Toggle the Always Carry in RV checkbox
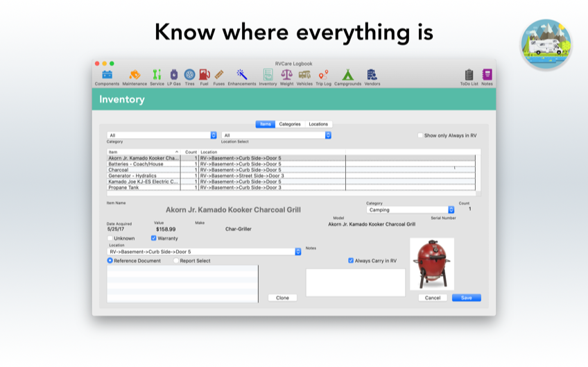This screenshot has height=367, width=588. (x=351, y=261)
